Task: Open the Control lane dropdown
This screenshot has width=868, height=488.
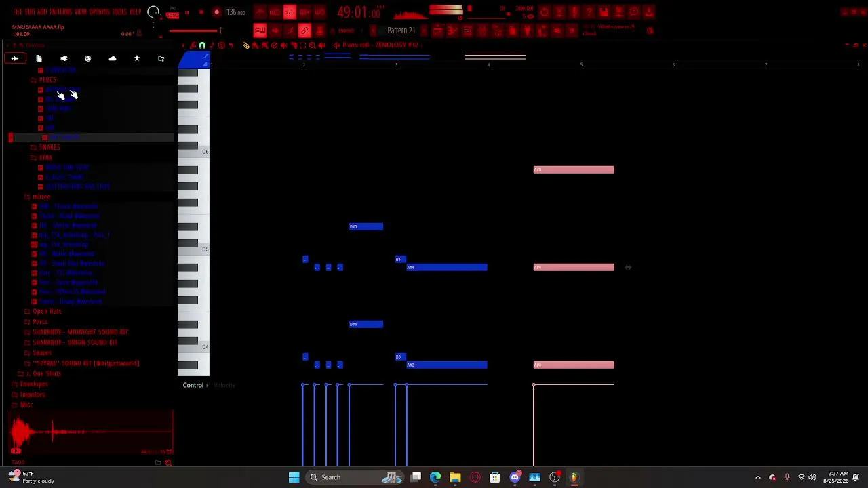Action: [195, 385]
